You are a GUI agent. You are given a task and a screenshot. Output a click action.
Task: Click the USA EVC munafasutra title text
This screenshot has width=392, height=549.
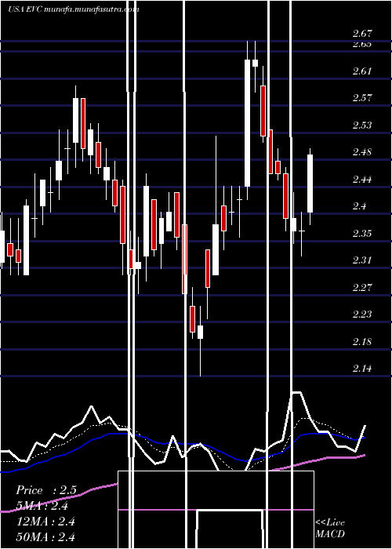click(x=74, y=9)
